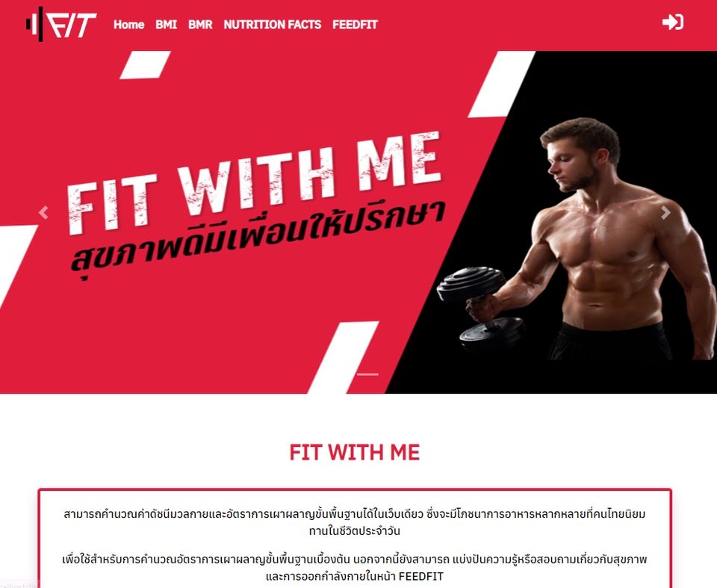
Task: Click the red FIT WITH ME section heading
Action: [354, 453]
